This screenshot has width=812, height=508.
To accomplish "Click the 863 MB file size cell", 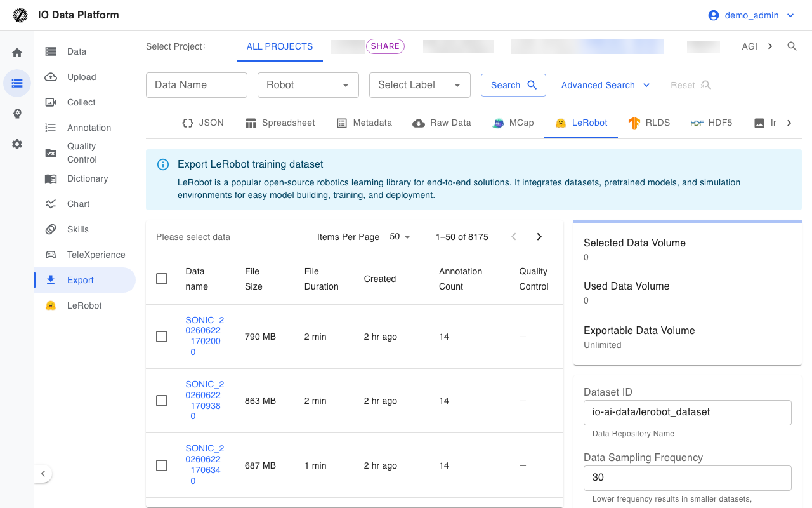I will tap(260, 401).
